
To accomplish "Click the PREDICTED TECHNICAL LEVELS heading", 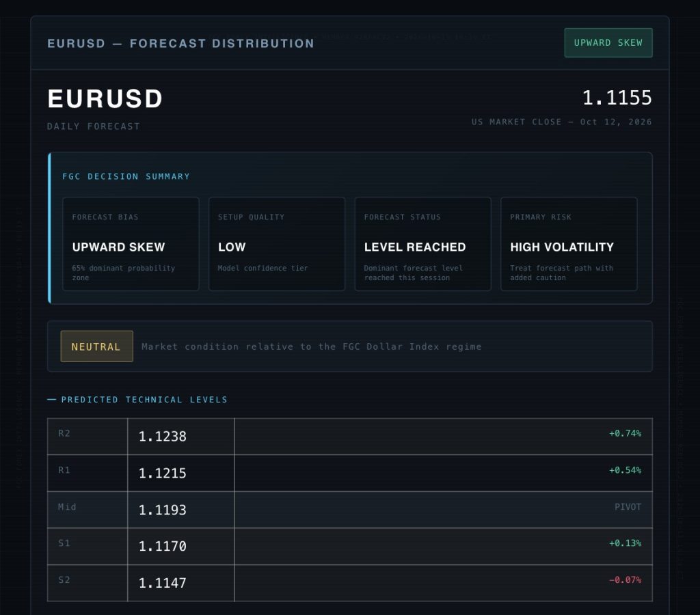I will pyautogui.click(x=144, y=400).
